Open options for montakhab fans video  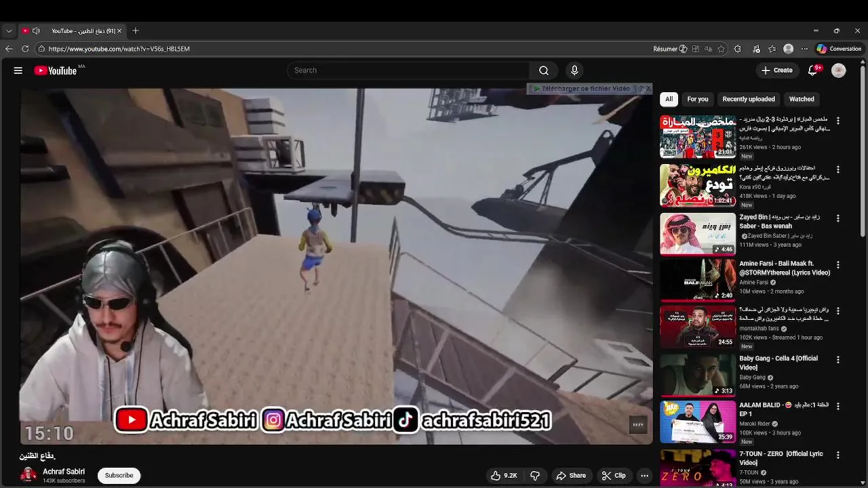point(838,311)
